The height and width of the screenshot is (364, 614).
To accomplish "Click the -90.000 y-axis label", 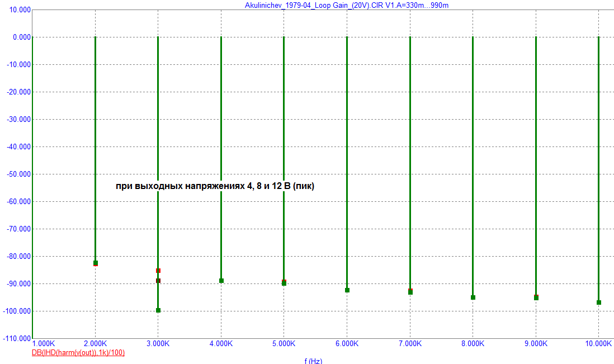I will click(19, 284).
